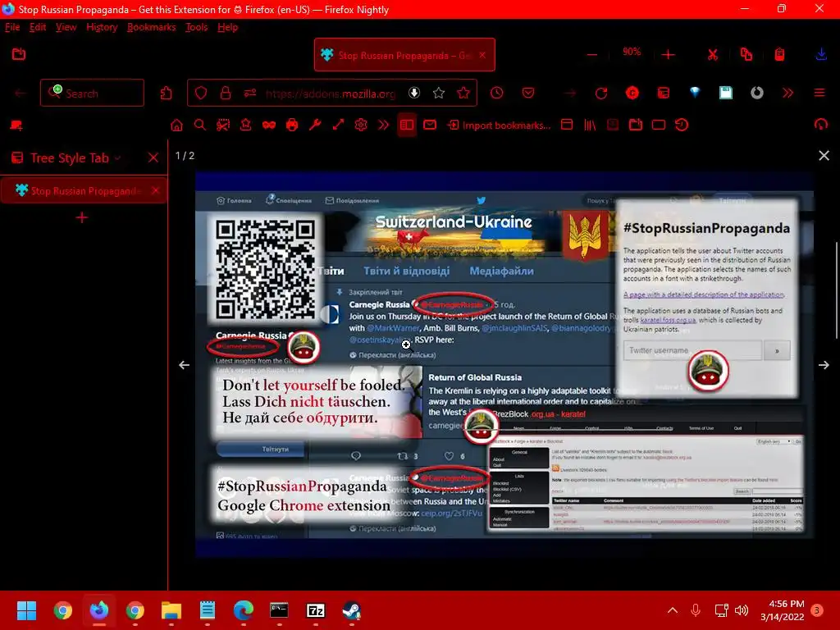Click the email envelope icon

430,125
